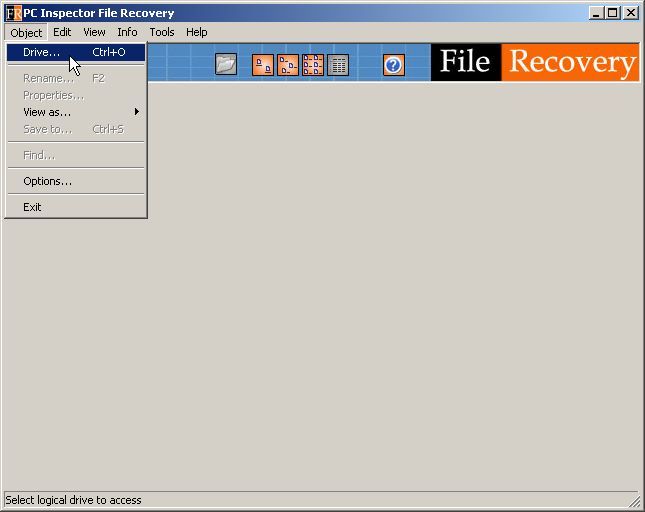
Task: Switch to large icons view button
Action: 262,65
